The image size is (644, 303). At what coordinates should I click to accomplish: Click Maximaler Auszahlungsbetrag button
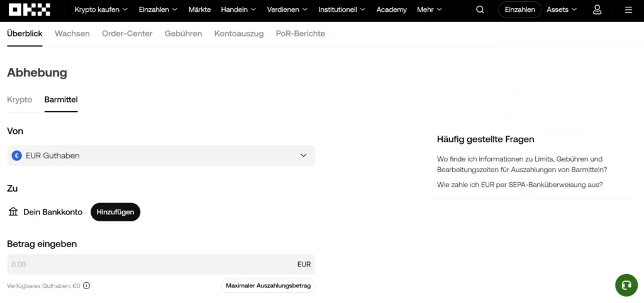click(x=268, y=285)
